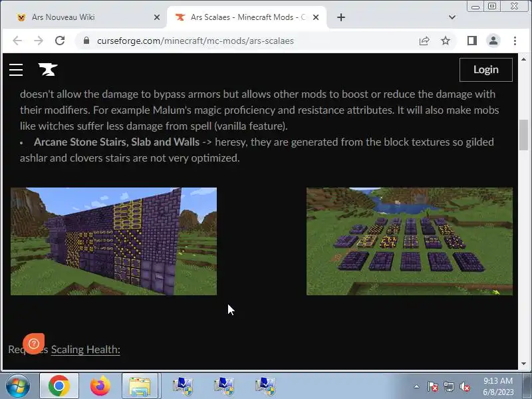Open the first installer shield taskbar icon
Viewport: 532px width, 399px height.
tap(182, 386)
